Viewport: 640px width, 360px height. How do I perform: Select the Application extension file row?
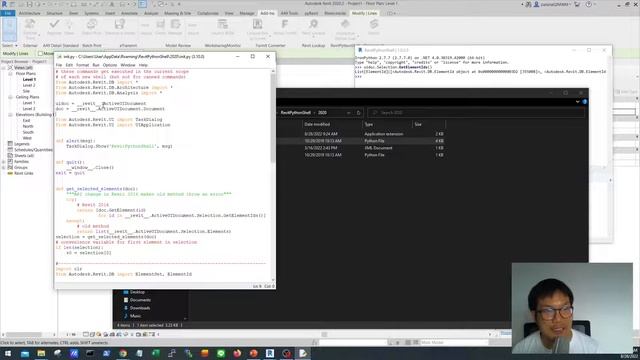pos(361,134)
